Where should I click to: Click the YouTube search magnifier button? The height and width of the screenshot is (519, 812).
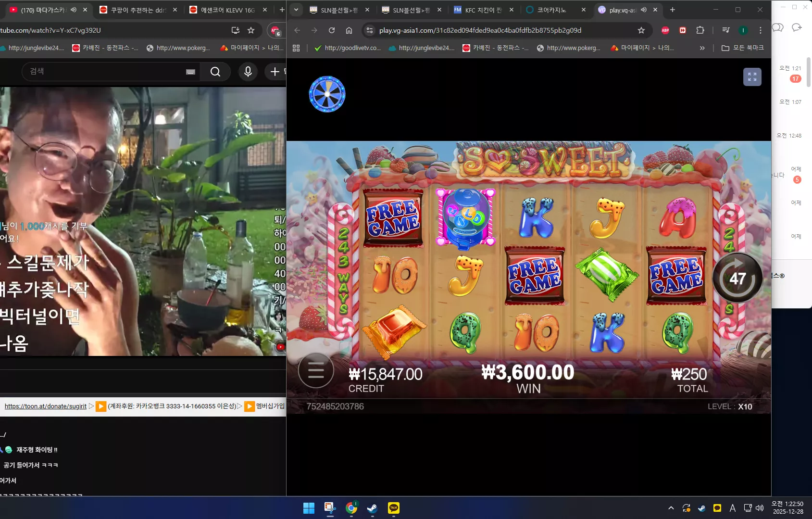coord(215,72)
